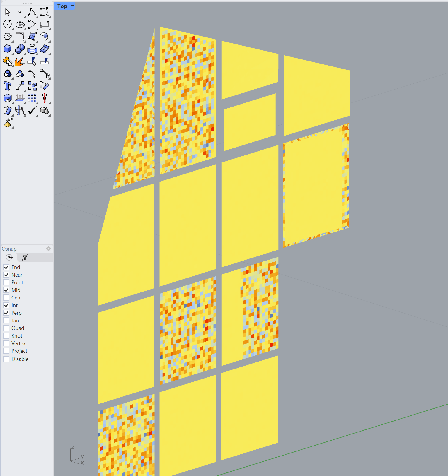Select the Polyline tool
The image size is (448, 476).
(32, 12)
